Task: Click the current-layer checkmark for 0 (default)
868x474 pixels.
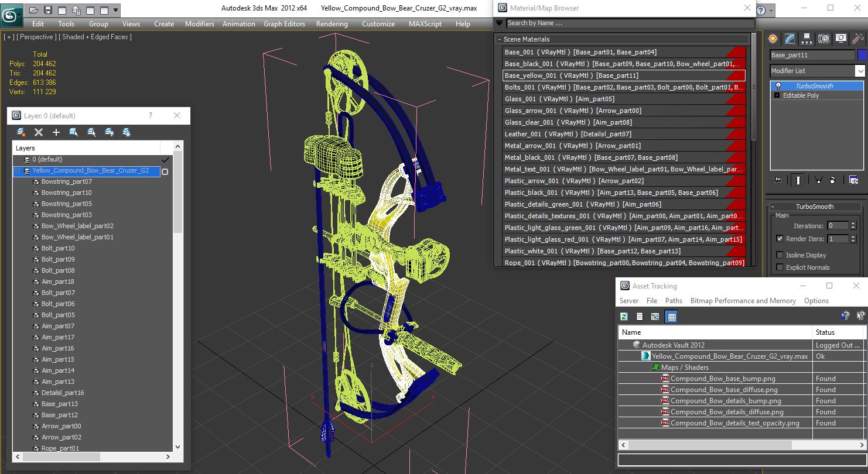Action: tap(165, 160)
